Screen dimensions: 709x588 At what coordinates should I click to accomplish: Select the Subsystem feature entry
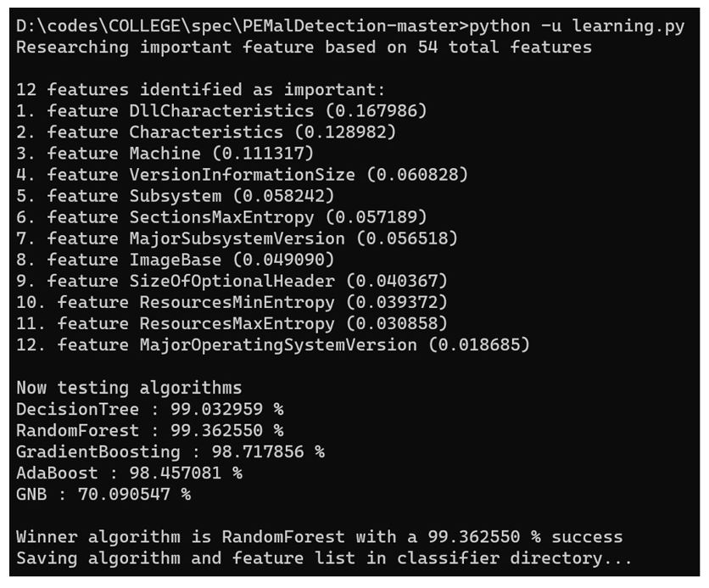click(176, 196)
